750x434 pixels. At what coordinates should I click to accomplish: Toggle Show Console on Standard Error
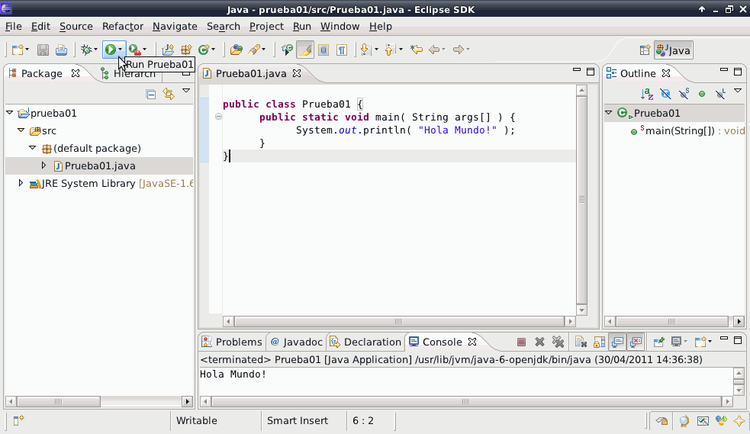click(x=636, y=342)
